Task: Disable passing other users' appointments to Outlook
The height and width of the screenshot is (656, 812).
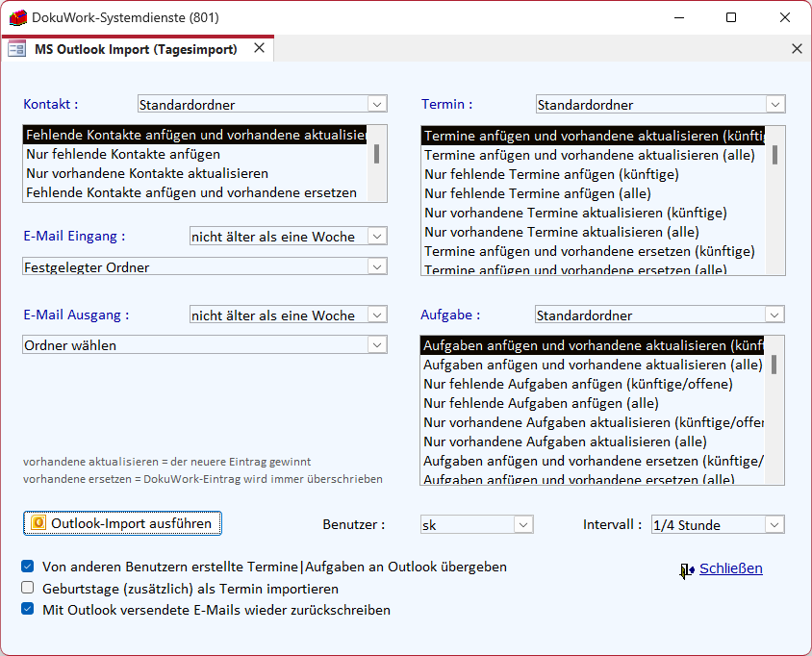Action: coord(28,567)
